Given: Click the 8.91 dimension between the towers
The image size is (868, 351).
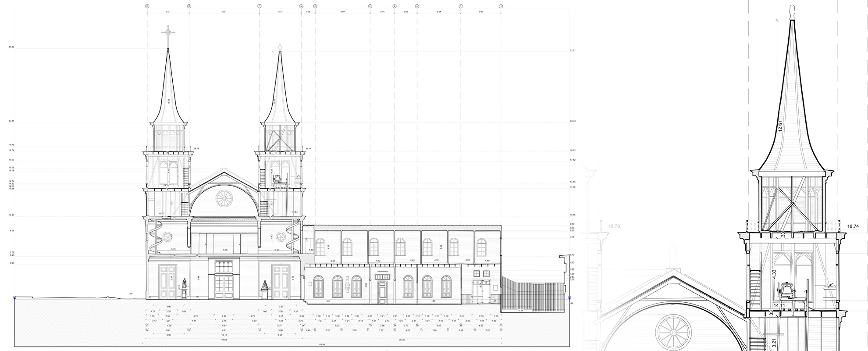Looking at the screenshot, I should coord(224,12).
